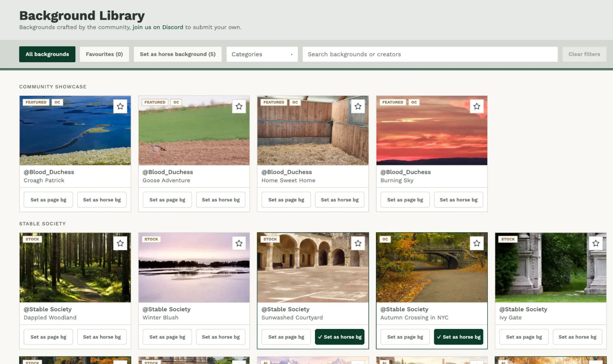Image resolution: width=613 pixels, height=364 pixels.
Task: Set Goose Adventure as horse bg
Action: 221,200
